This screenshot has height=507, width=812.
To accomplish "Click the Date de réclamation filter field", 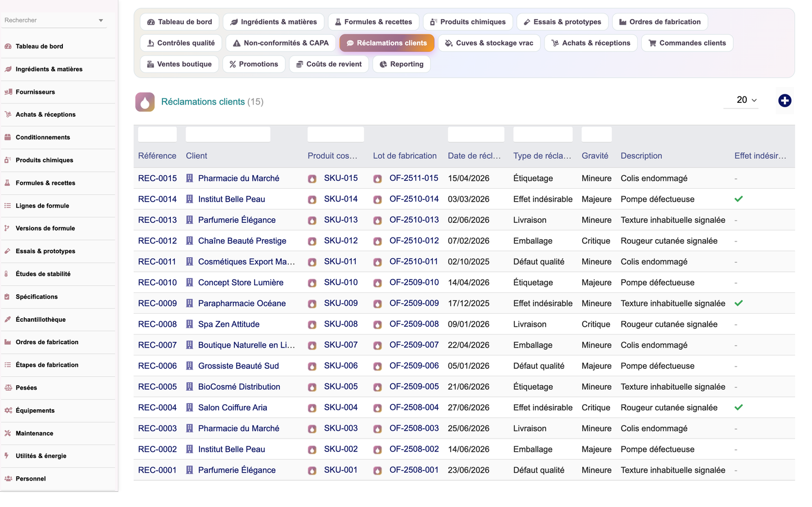I will (476, 134).
